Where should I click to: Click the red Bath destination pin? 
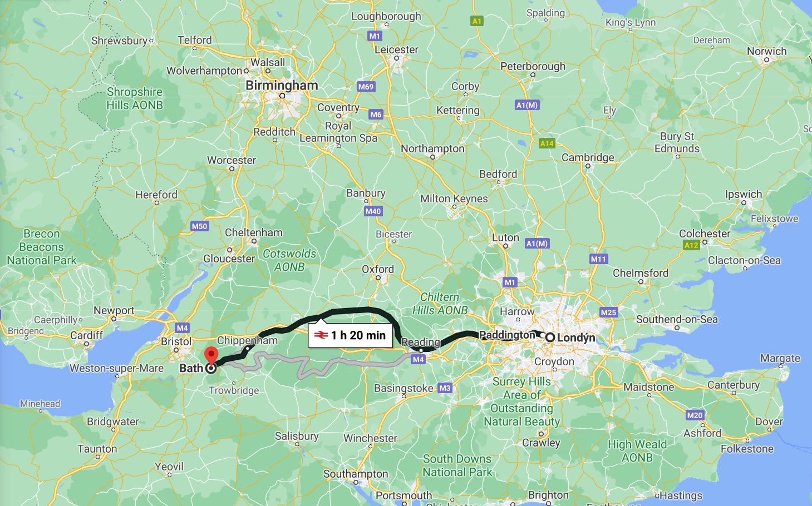[x=211, y=355]
